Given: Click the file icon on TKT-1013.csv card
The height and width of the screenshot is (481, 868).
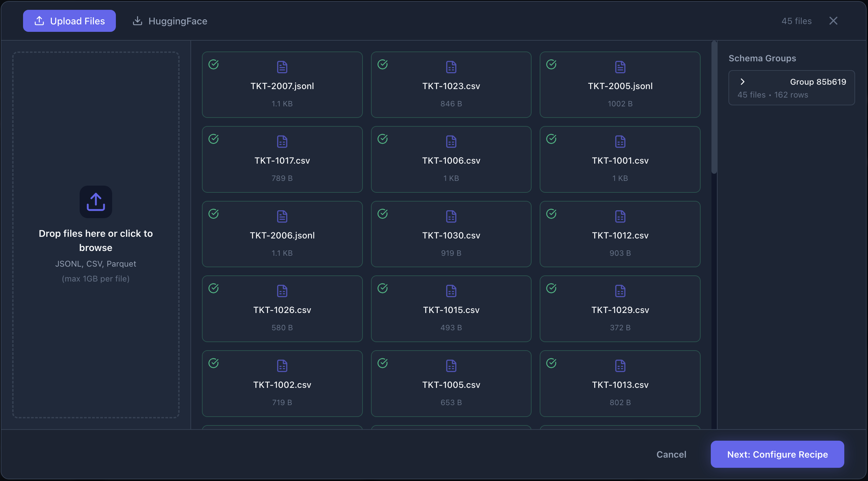Looking at the screenshot, I should (x=619, y=365).
